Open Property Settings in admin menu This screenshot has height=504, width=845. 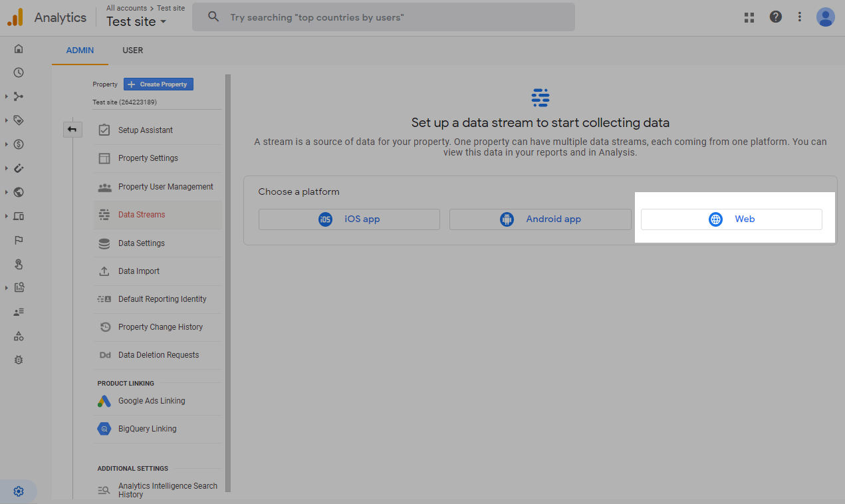click(148, 158)
